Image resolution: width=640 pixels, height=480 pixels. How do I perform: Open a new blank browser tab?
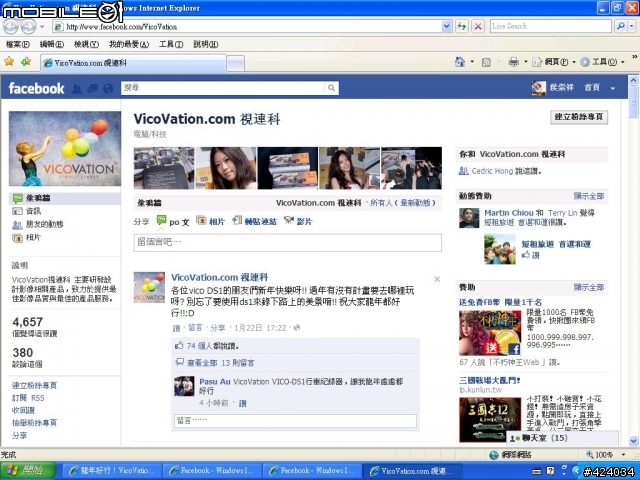click(x=236, y=63)
